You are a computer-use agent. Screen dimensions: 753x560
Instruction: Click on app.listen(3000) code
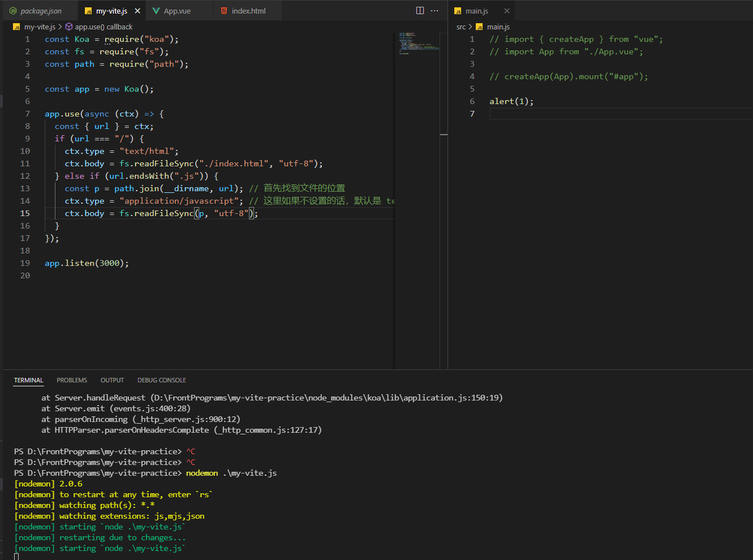85,263
